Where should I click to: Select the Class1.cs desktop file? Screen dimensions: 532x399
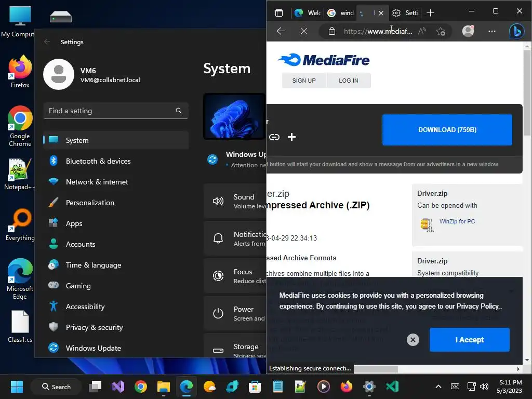[20, 326]
